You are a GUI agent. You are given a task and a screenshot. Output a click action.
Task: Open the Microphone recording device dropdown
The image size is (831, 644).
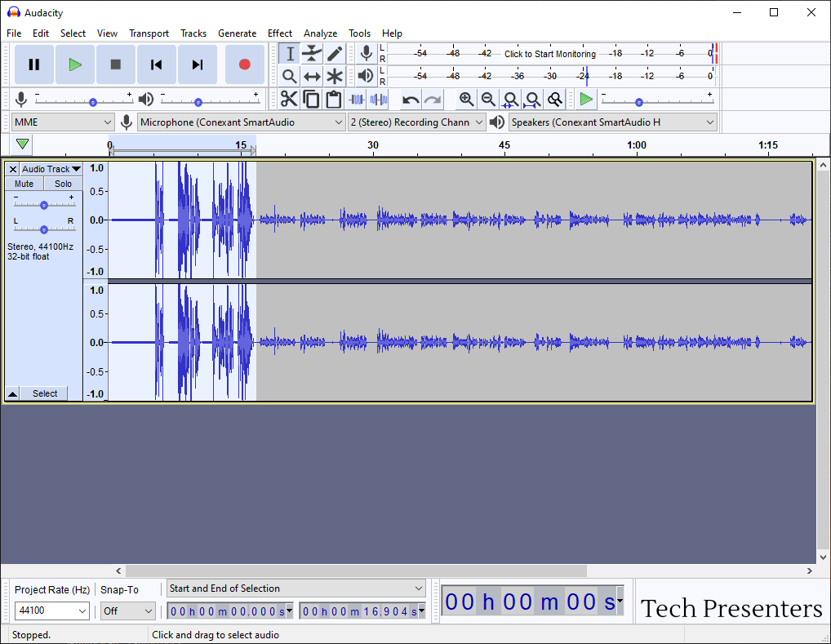241,122
